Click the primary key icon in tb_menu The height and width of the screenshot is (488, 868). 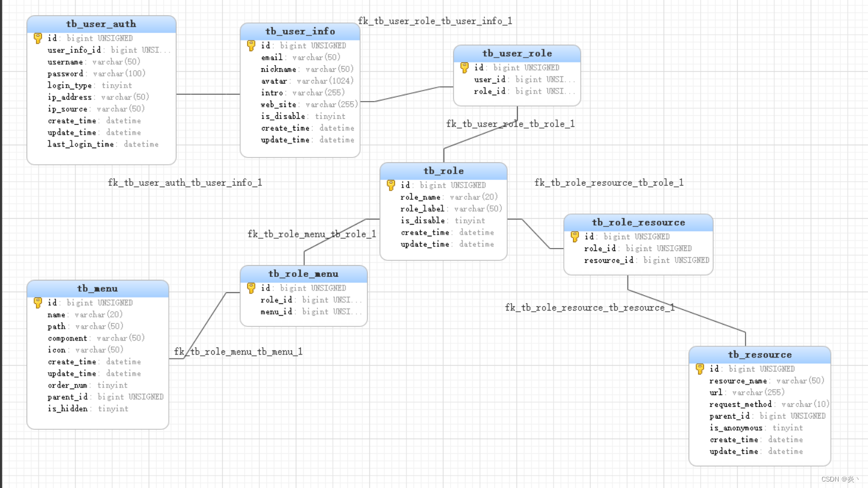click(38, 303)
